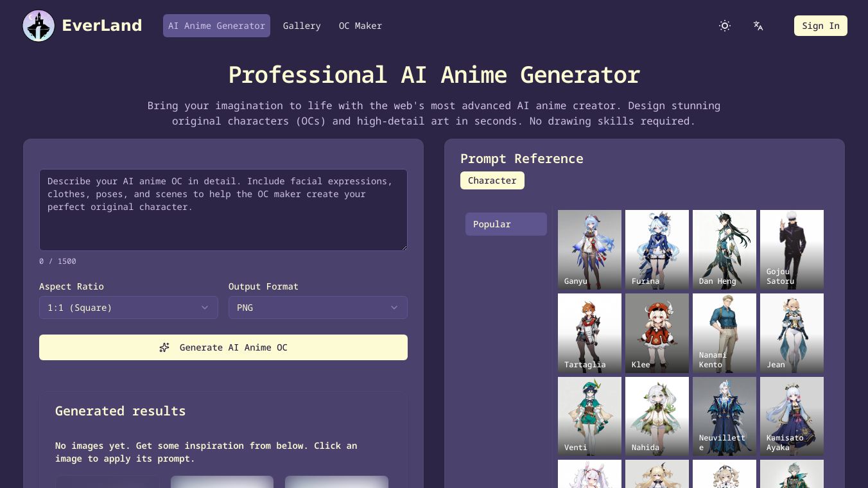Select the Popular category
Image resolution: width=868 pixels, height=488 pixels.
click(506, 224)
